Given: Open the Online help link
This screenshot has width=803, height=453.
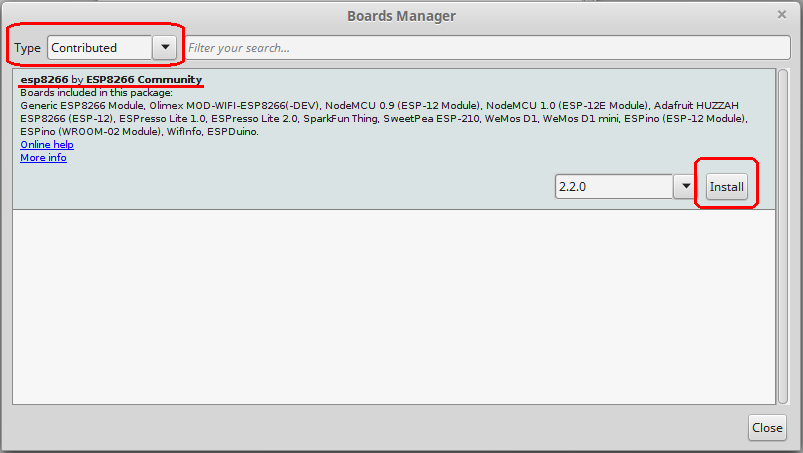Looking at the screenshot, I should click(x=47, y=145).
